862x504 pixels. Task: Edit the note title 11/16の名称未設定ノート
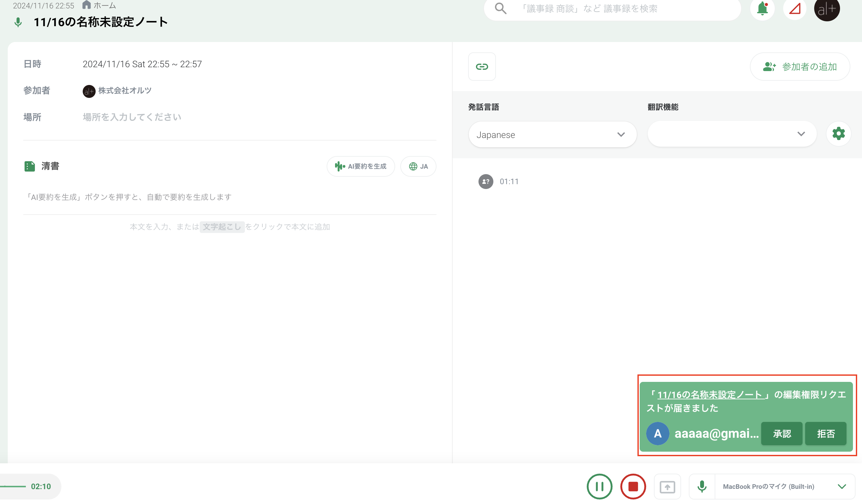pyautogui.click(x=100, y=22)
